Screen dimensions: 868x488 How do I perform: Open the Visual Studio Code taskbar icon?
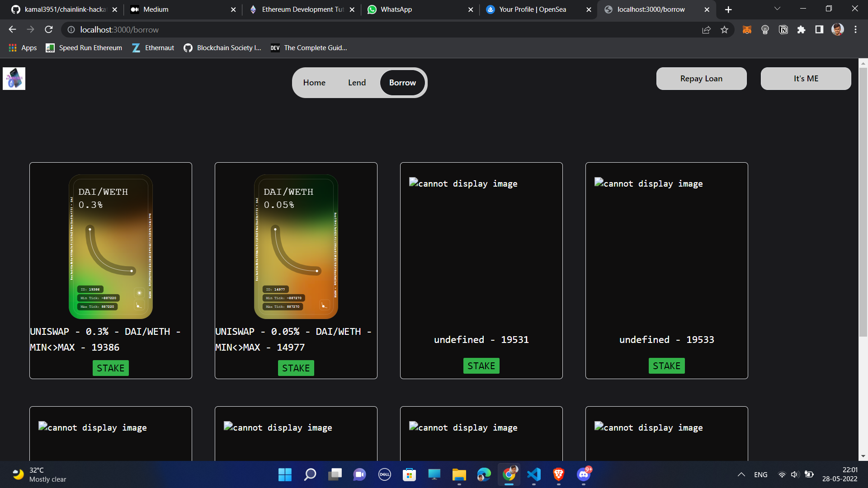tap(533, 474)
